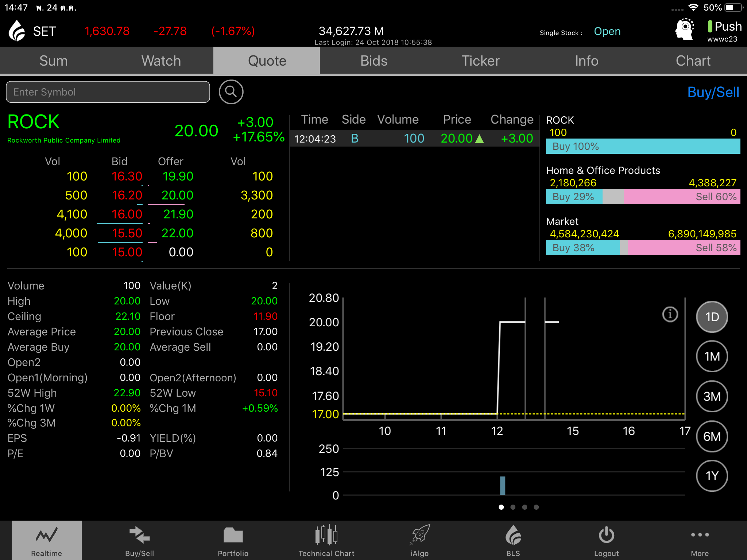
Task: Select the 1Y chart range
Action: point(712,476)
